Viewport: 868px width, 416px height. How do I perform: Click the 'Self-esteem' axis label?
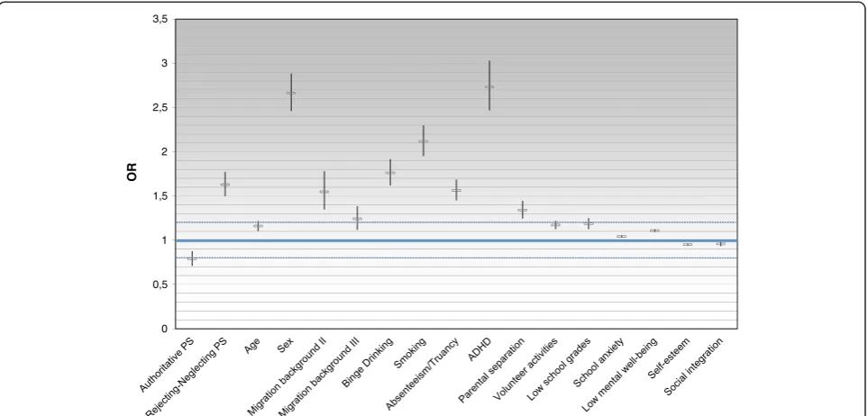(x=671, y=358)
